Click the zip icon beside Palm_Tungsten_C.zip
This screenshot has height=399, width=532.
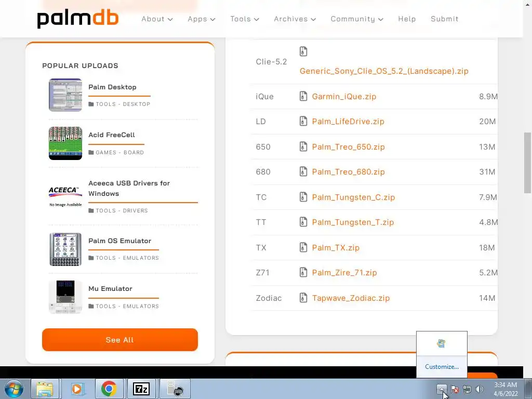point(303,197)
